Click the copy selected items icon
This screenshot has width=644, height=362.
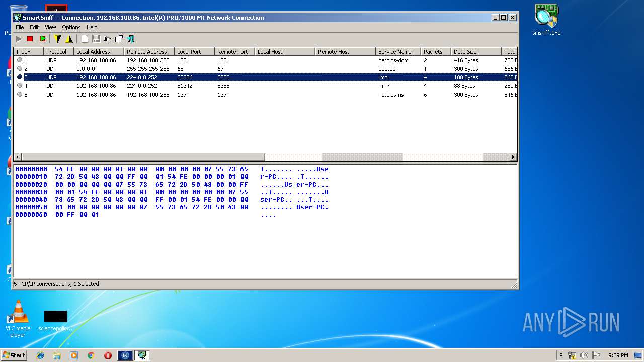(x=107, y=39)
